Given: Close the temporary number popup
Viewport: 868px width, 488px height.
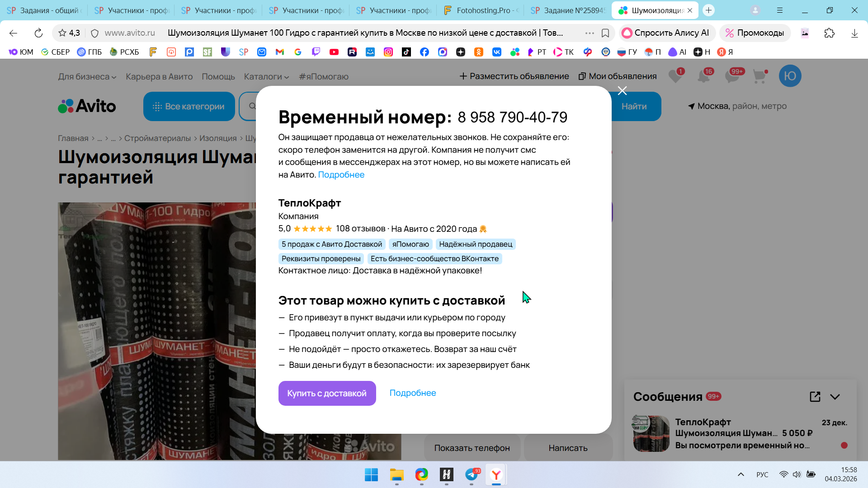Looking at the screenshot, I should [x=622, y=91].
